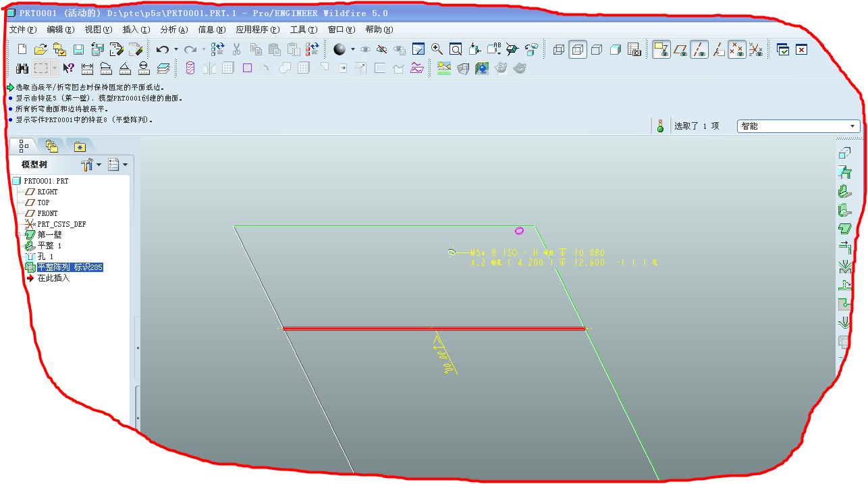This screenshot has width=868, height=484.
Task: Click the green traffic light regeneration status
Action: pos(660,126)
